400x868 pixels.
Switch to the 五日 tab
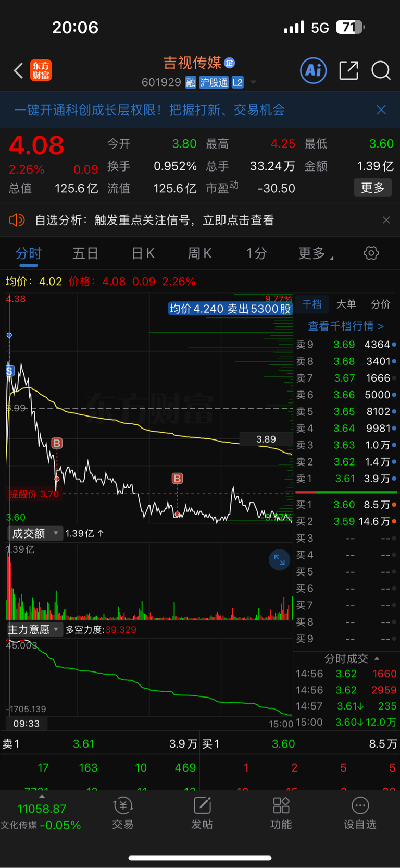pyautogui.click(x=85, y=253)
